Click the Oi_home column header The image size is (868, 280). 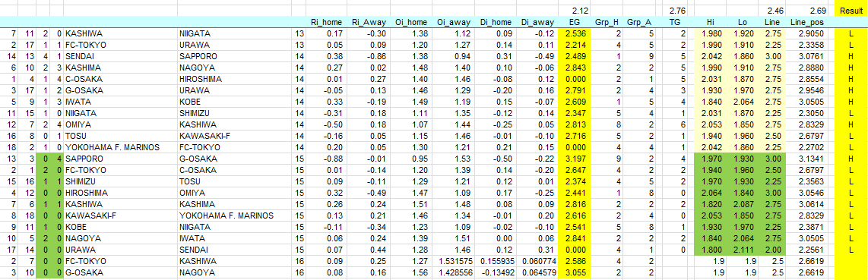pyautogui.click(x=410, y=22)
